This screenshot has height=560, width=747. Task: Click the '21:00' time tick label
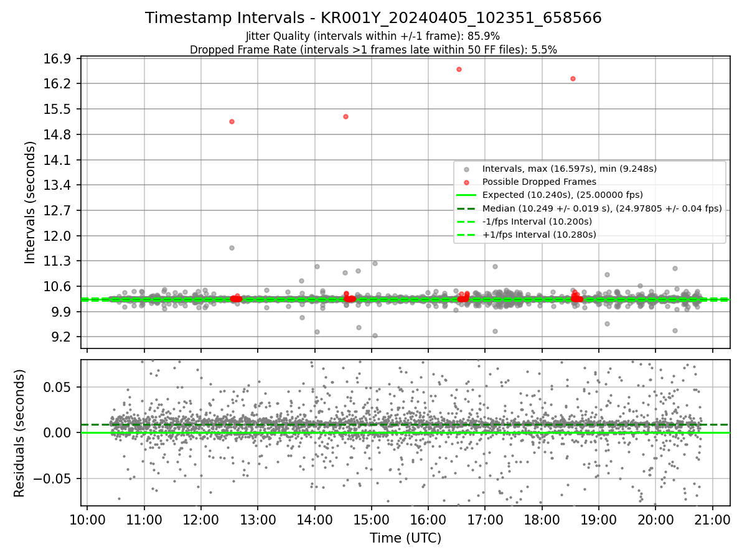713,519
